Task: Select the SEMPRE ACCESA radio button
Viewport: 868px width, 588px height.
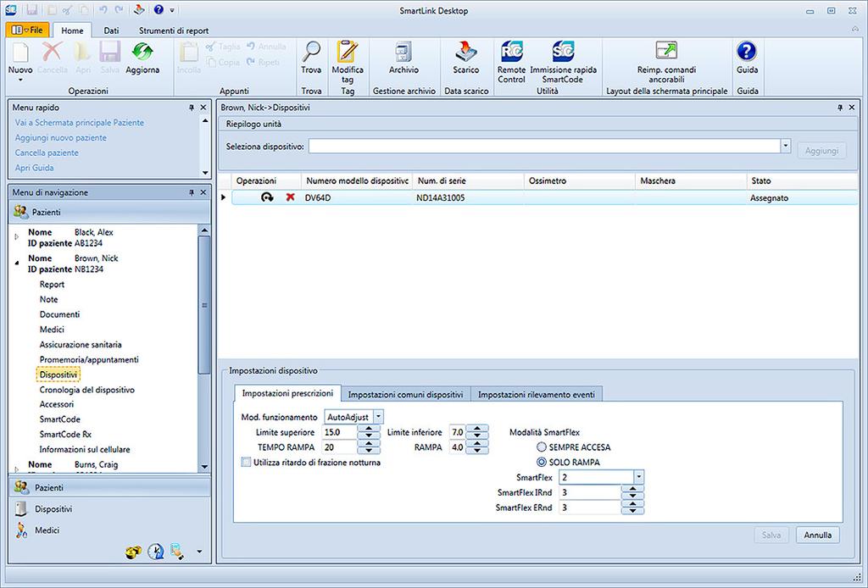Action: [542, 447]
